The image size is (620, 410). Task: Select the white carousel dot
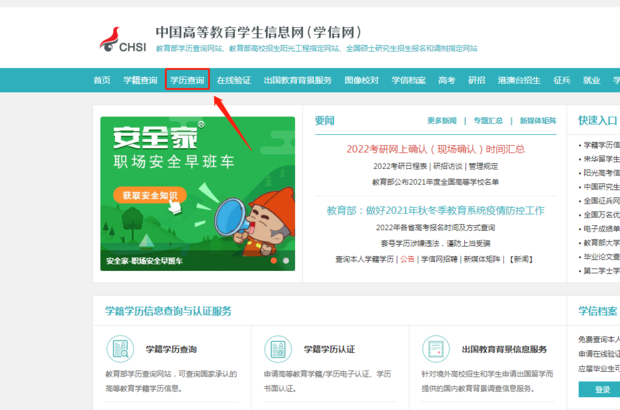(x=286, y=261)
